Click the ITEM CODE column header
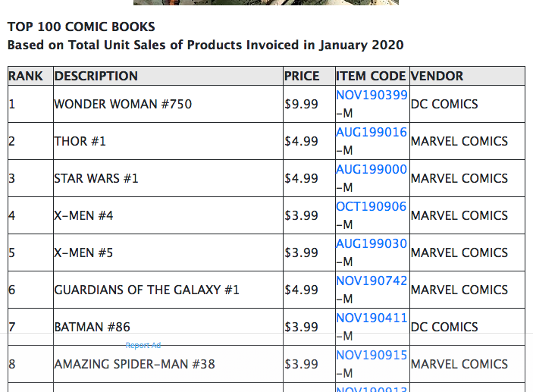 point(371,76)
